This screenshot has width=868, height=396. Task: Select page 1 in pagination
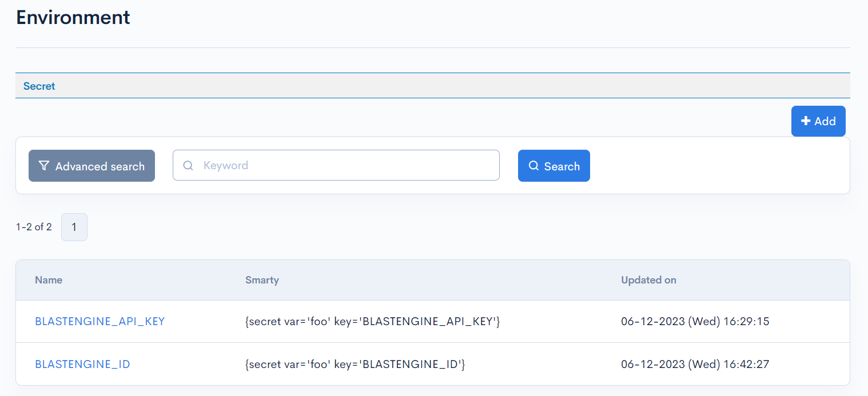click(74, 227)
